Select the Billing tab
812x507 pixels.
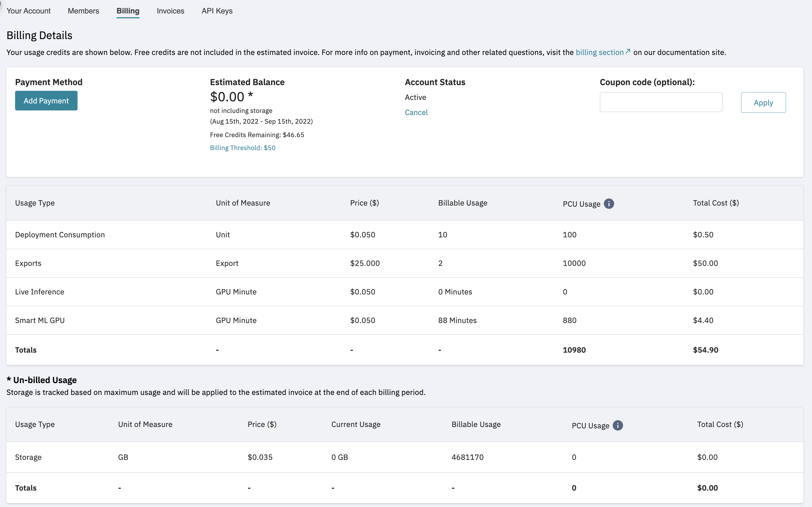click(128, 11)
